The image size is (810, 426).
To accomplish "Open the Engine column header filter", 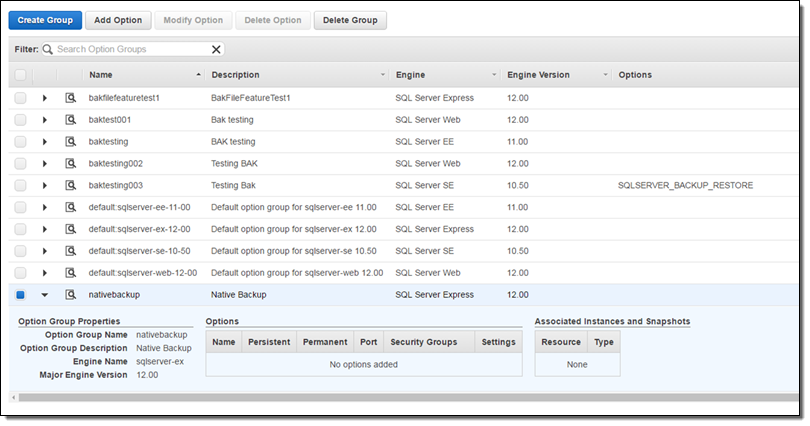I will (494, 75).
